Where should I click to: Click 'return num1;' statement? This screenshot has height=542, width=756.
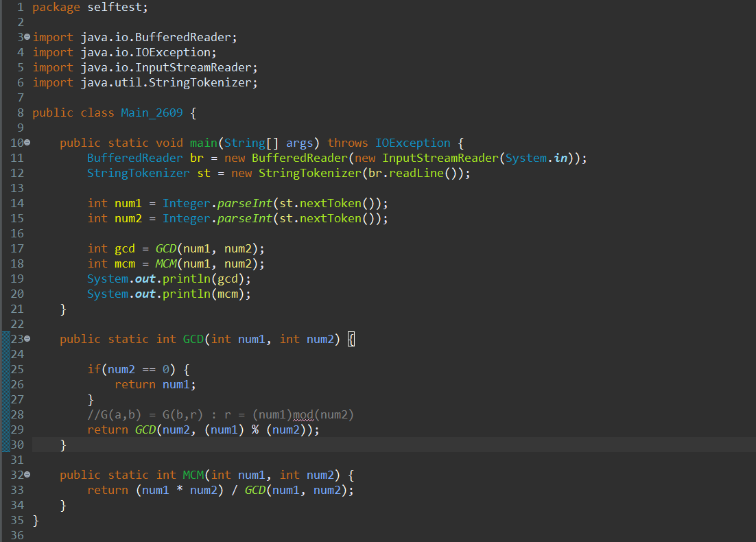coord(155,384)
